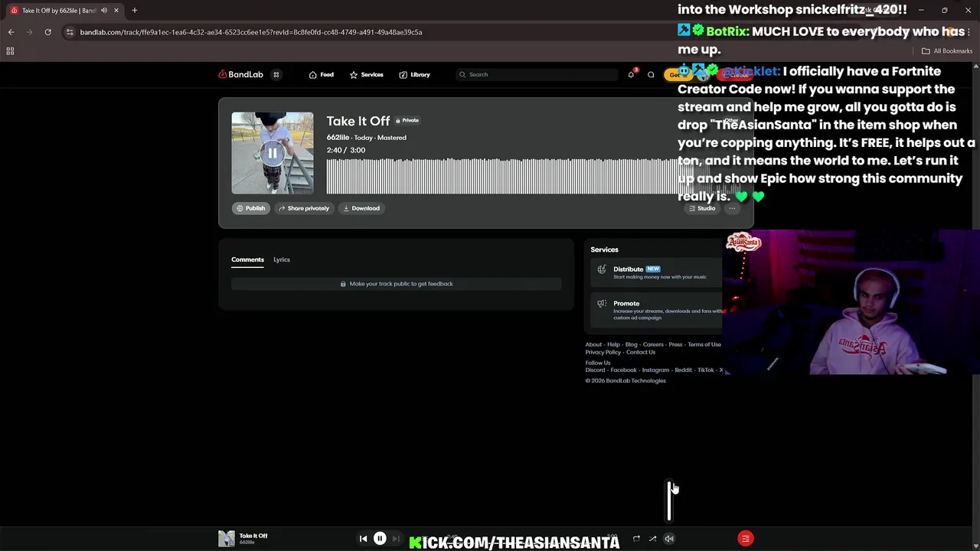This screenshot has width=980, height=551.
Task: Click the Promote megaphone icon
Action: (x=602, y=304)
